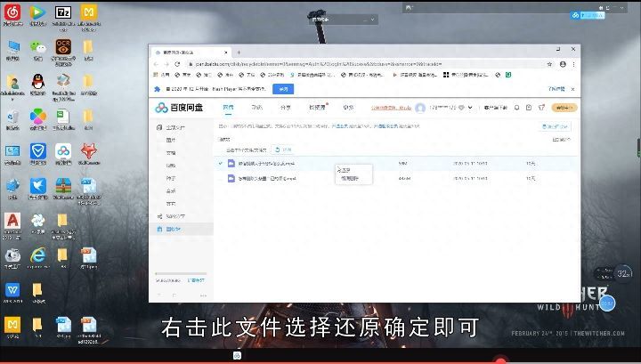Click the browser back arrow
This screenshot has height=364, width=641.
(156, 64)
